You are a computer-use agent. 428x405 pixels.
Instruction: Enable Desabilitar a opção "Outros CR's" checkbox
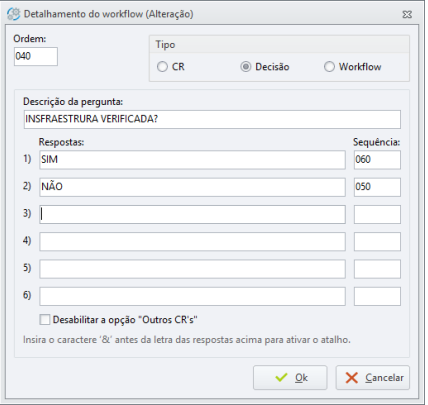point(45,320)
